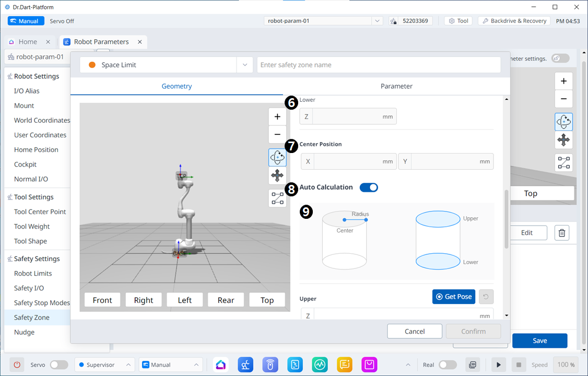Turn on the Real mode switch
This screenshot has width=588, height=376.
(448, 365)
